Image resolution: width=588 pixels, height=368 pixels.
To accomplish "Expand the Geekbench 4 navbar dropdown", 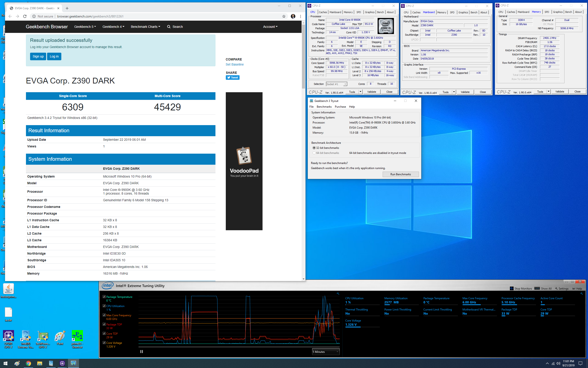I will click(113, 27).
